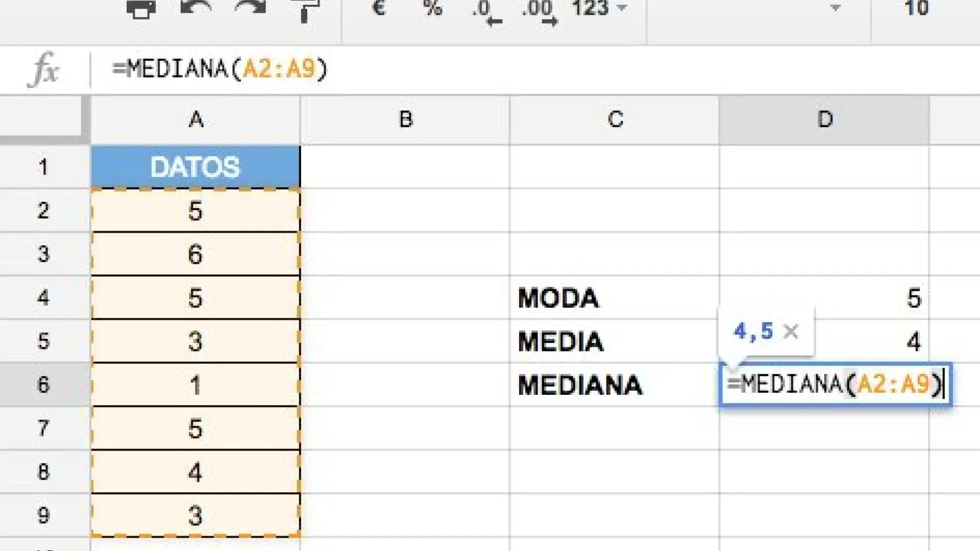This screenshot has height=551, width=980.
Task: Select the Paint format tool
Action: (x=305, y=8)
